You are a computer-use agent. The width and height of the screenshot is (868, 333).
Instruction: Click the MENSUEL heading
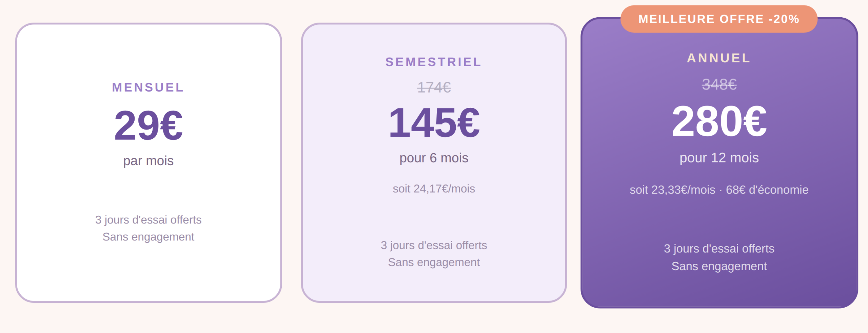(x=148, y=87)
